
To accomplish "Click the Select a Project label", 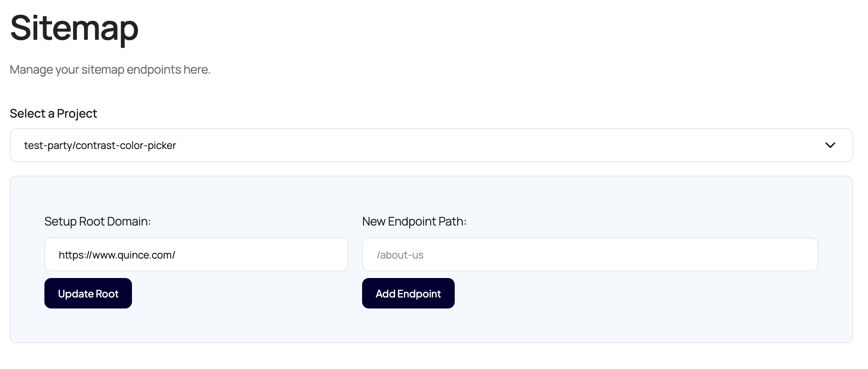I will coord(53,113).
